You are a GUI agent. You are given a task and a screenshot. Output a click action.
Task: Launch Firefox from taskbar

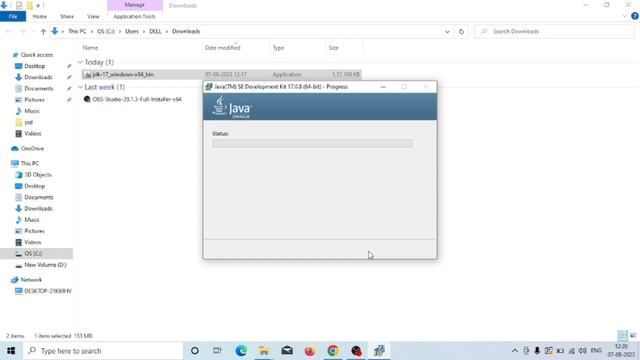310,351
